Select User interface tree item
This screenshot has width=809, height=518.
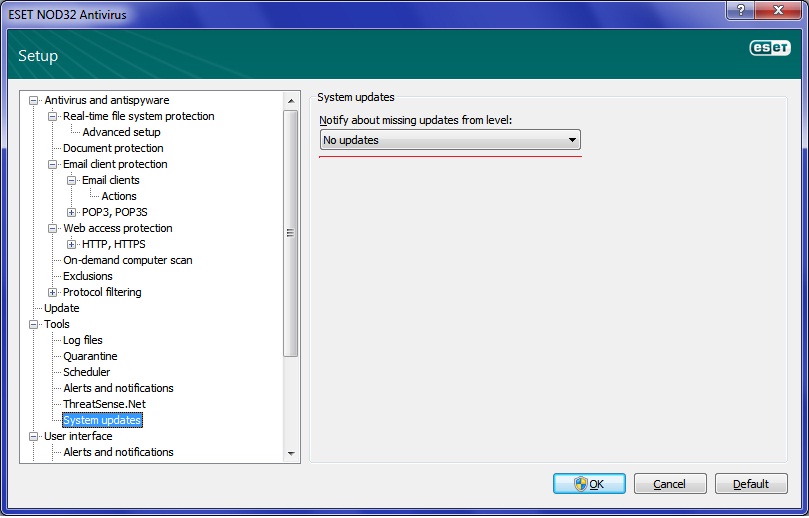(78, 436)
